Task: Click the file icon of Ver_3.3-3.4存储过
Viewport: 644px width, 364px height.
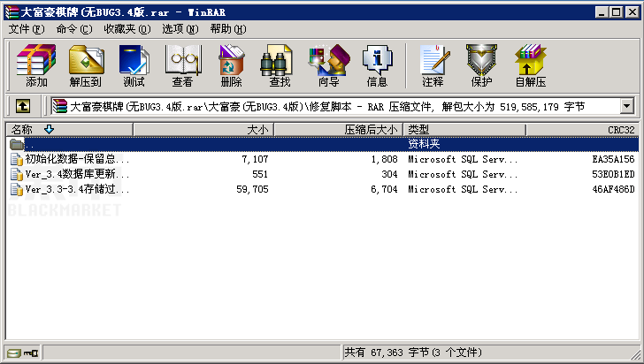Action: pyautogui.click(x=17, y=189)
